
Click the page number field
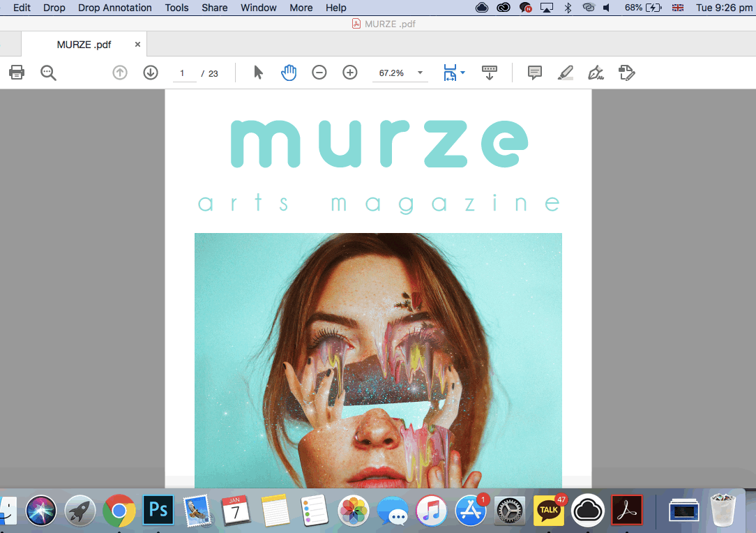[x=183, y=73]
